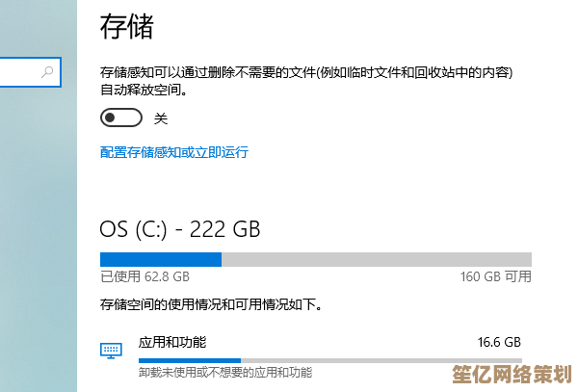Click the 自动释放空间 text line
The height and width of the screenshot is (392, 578).
coord(144,90)
